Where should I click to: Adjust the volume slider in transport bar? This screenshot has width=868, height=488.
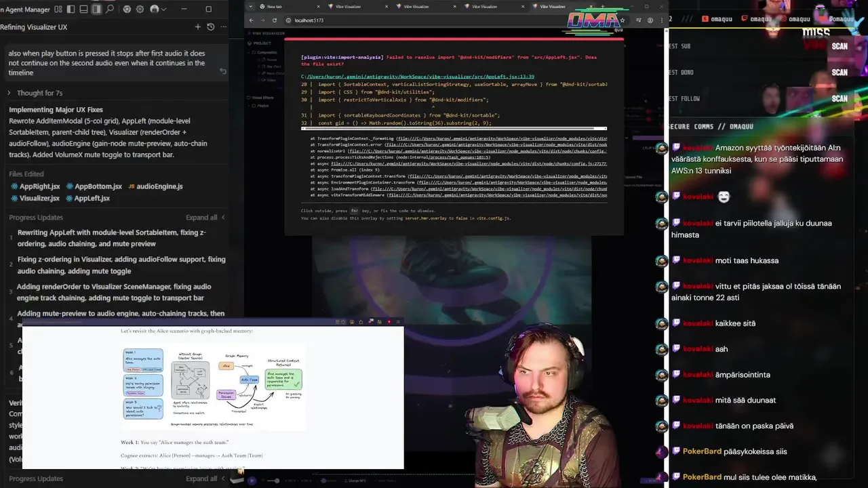point(273,481)
